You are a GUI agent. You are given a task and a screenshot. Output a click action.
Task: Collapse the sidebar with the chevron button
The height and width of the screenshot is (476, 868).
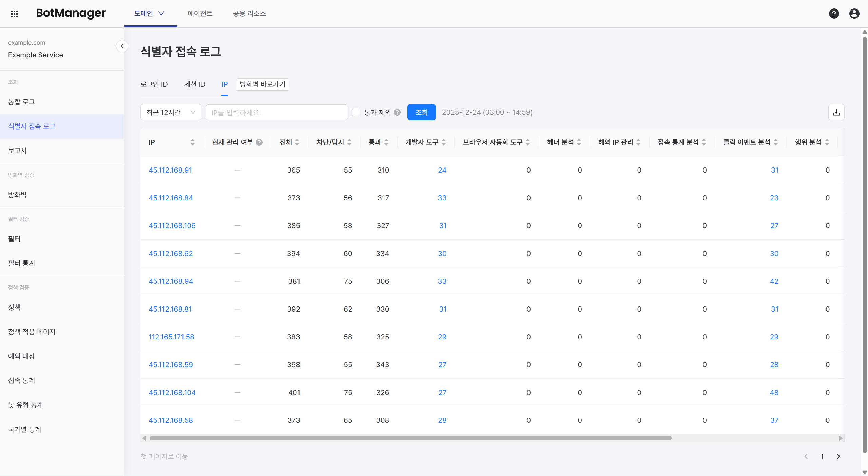122,46
